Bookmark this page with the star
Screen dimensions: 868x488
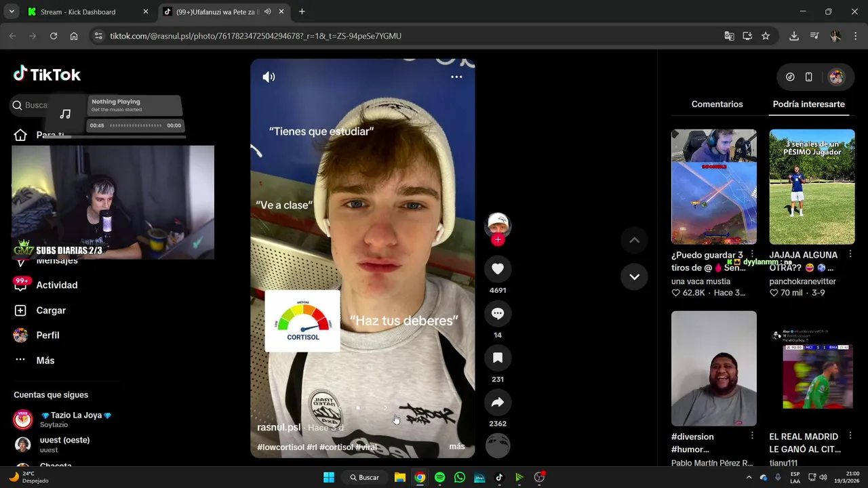point(766,36)
